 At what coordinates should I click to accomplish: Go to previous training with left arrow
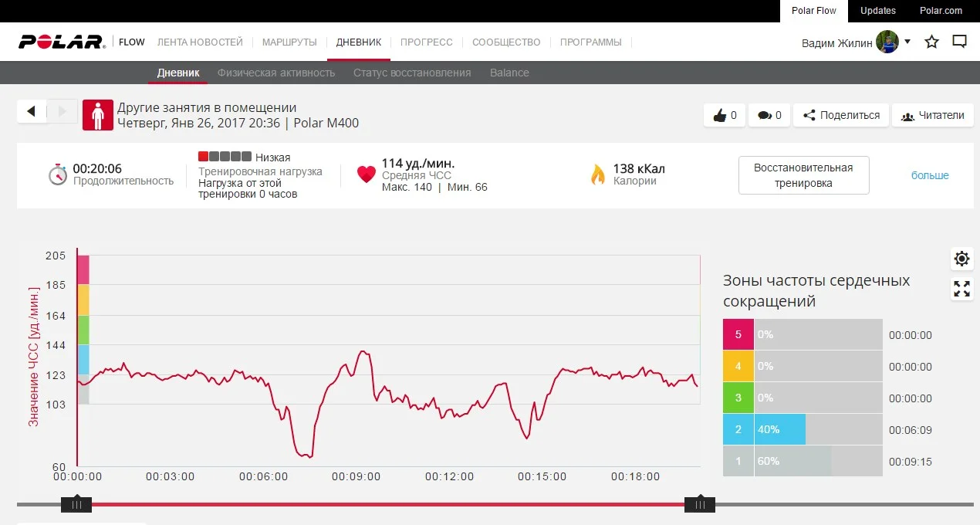coord(32,111)
